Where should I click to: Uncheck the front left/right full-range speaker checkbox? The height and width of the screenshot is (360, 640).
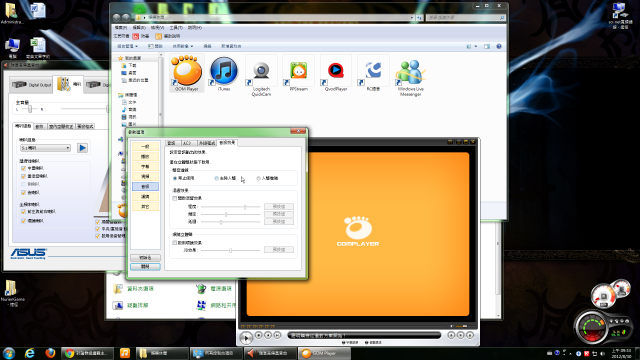tap(23, 212)
